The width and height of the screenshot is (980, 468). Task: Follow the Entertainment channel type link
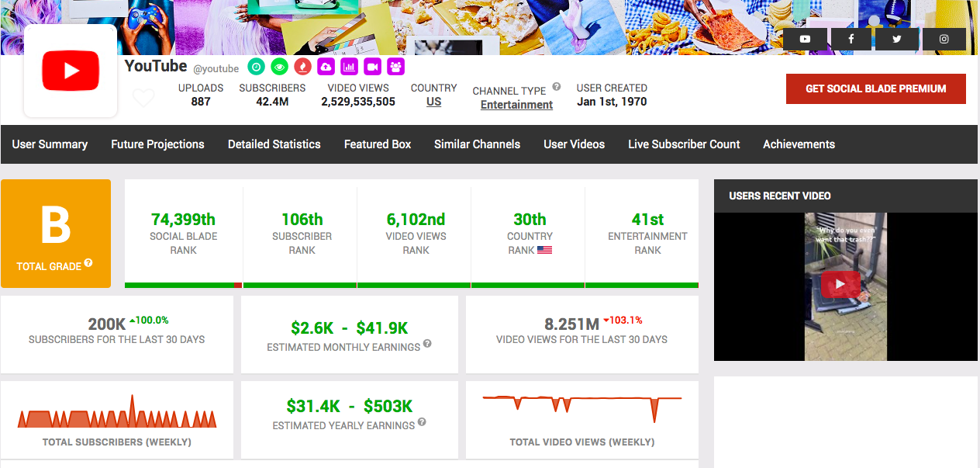[x=516, y=105]
